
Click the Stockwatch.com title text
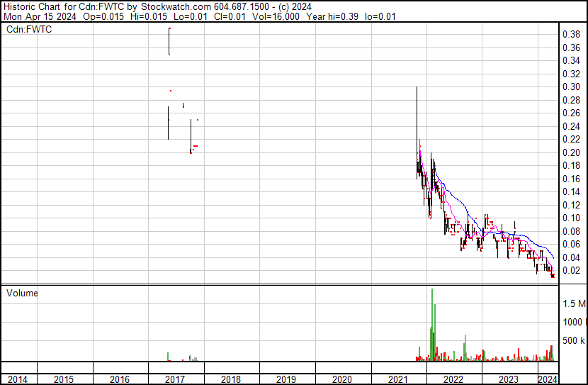176,7
